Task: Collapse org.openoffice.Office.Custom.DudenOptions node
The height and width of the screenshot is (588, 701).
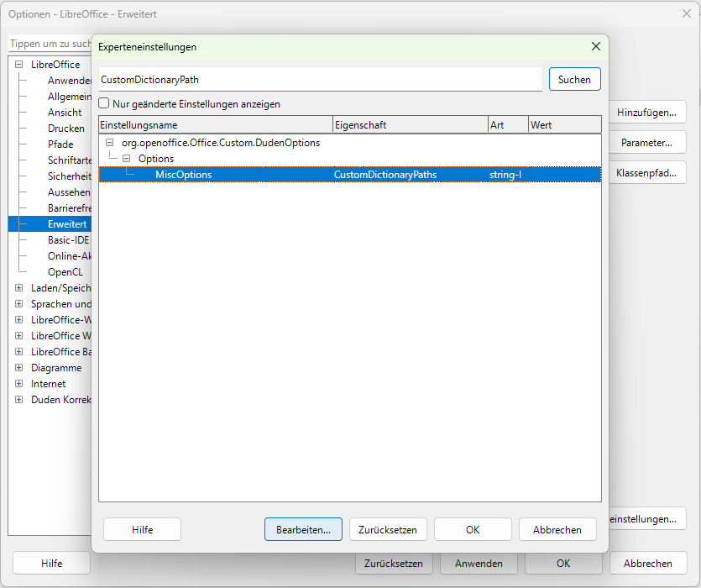Action: pos(109,143)
